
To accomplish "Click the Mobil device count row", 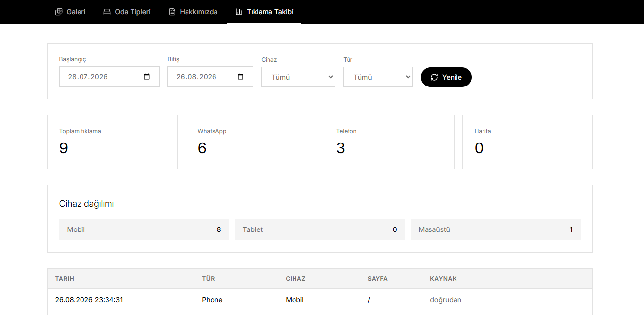I will coord(144,229).
